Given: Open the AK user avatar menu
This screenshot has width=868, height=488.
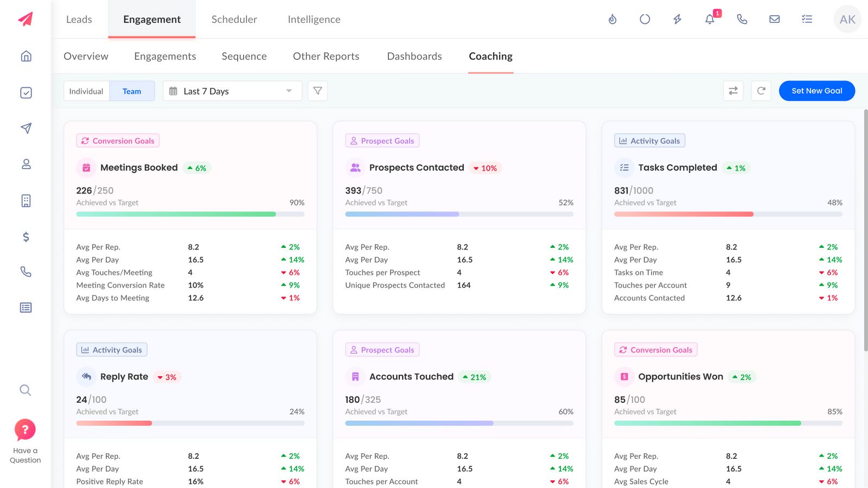Looking at the screenshot, I should (x=847, y=19).
